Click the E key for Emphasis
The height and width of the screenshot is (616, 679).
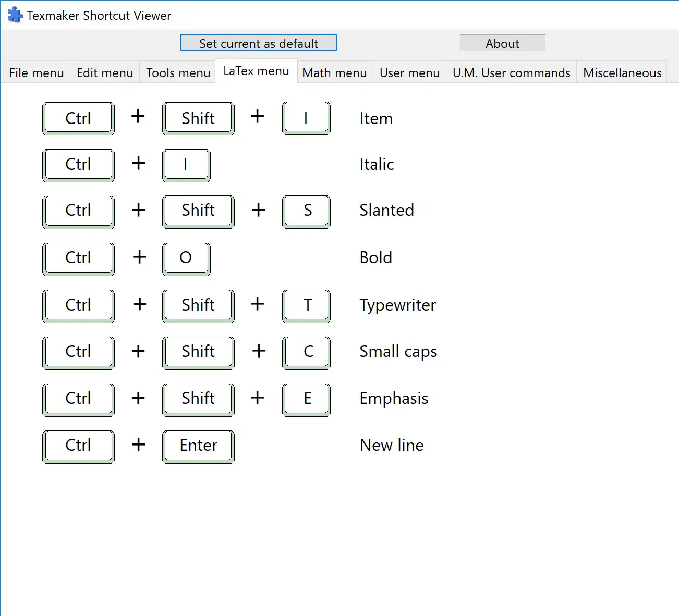coord(306,399)
